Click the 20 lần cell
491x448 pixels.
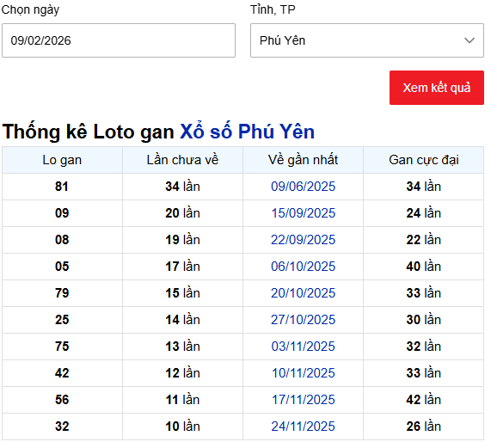tap(182, 213)
